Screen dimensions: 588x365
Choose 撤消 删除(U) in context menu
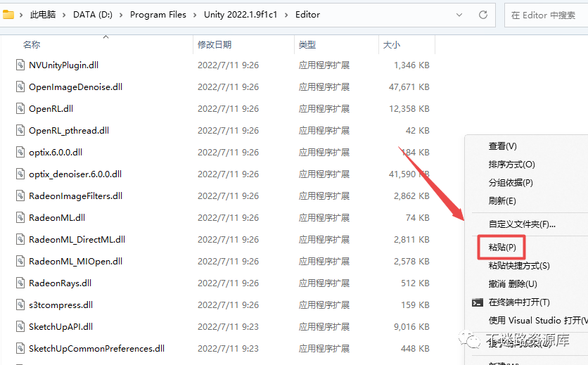point(513,284)
